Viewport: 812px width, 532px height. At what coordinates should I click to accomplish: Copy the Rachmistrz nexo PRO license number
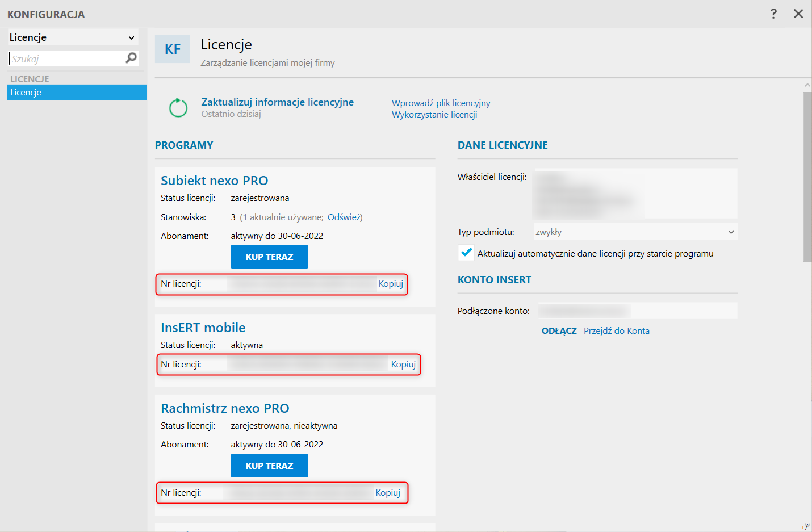pyautogui.click(x=388, y=493)
